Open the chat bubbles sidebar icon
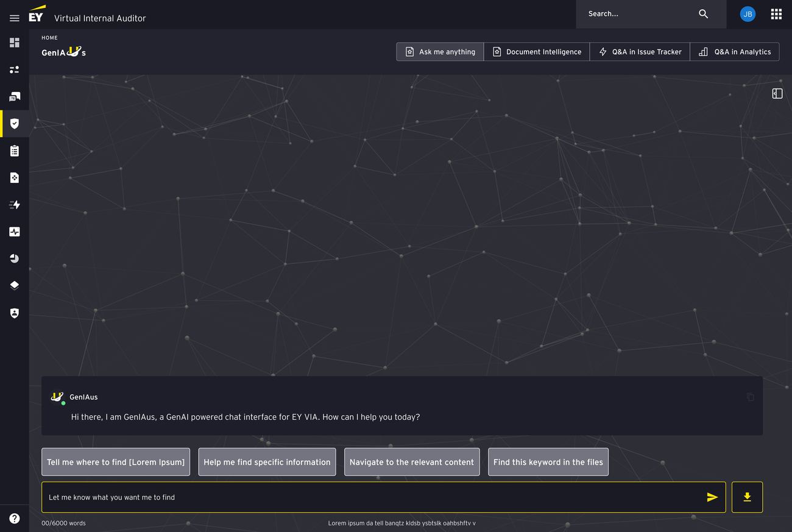This screenshot has height=532, width=792. coord(15,96)
